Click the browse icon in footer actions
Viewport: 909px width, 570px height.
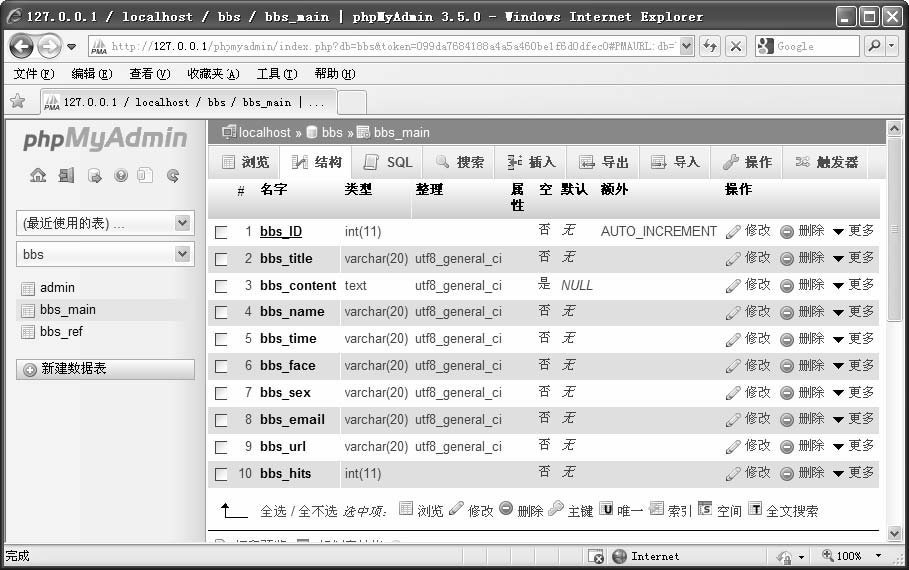pos(406,509)
